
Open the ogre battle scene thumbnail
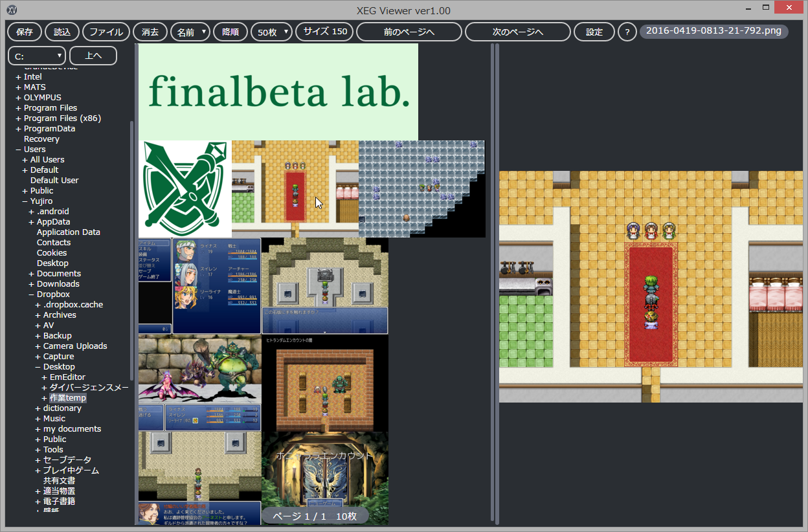199,383
